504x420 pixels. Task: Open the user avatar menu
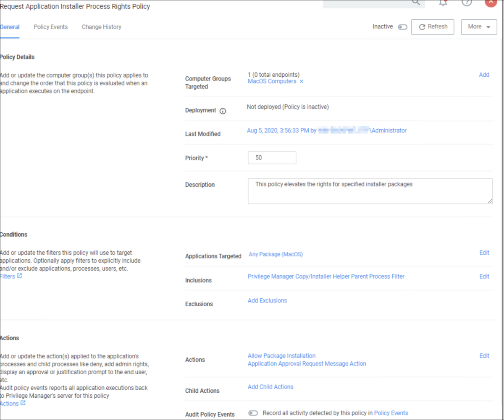(490, 2)
